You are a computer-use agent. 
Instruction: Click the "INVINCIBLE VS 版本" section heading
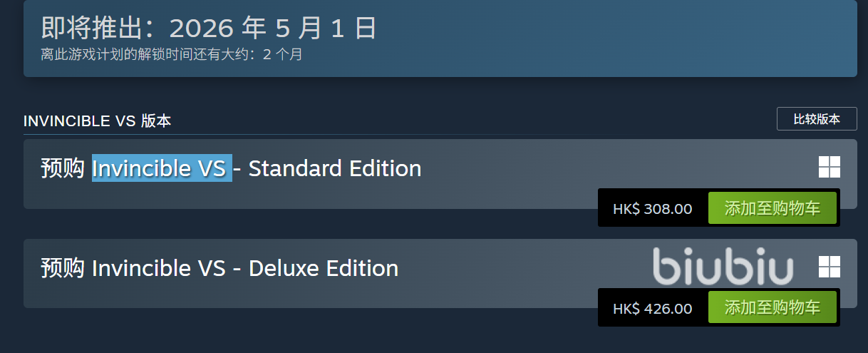(x=97, y=121)
